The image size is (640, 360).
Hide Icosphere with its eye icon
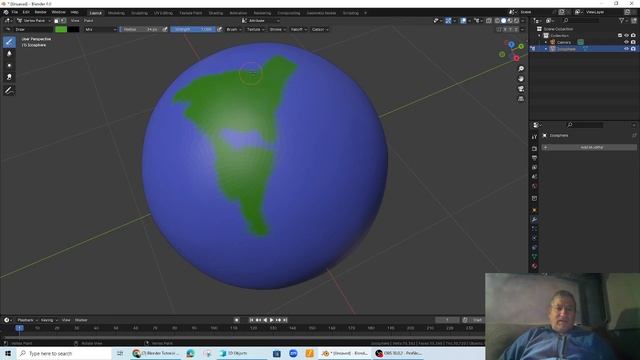pos(627,49)
